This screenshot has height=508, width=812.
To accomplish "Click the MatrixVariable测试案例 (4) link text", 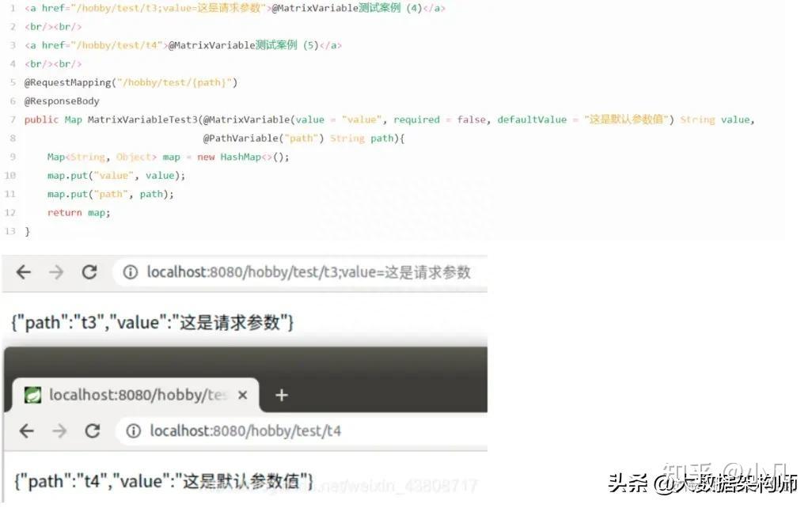I will 345,8.
